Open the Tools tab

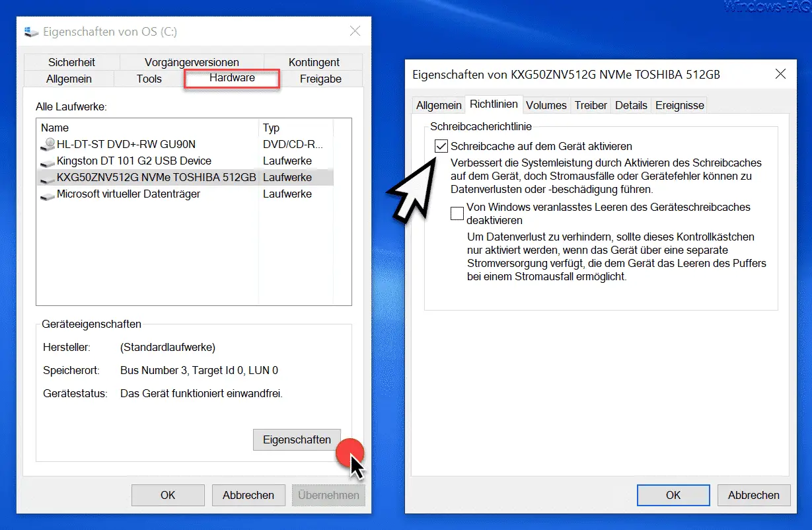(x=149, y=79)
